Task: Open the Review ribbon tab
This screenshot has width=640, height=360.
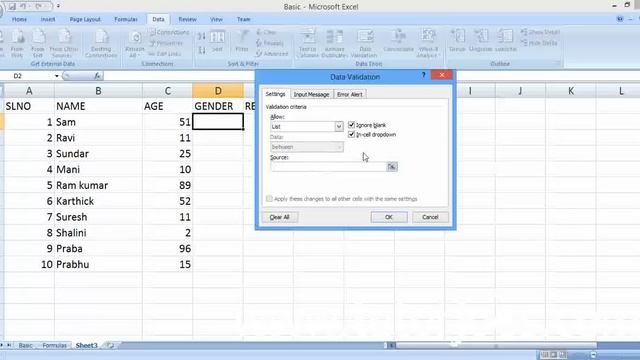Action: (x=187, y=19)
